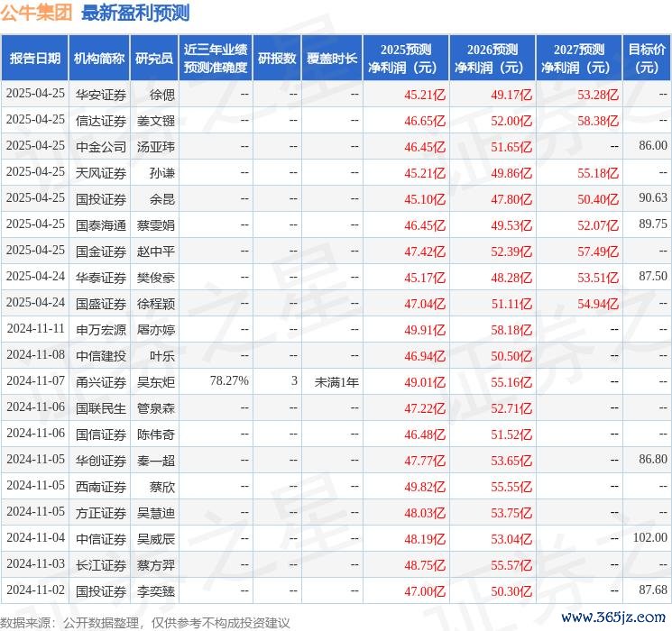Screen dimensions: 672x631
Task: Select the 报告日期 column header
Action: coord(34,59)
